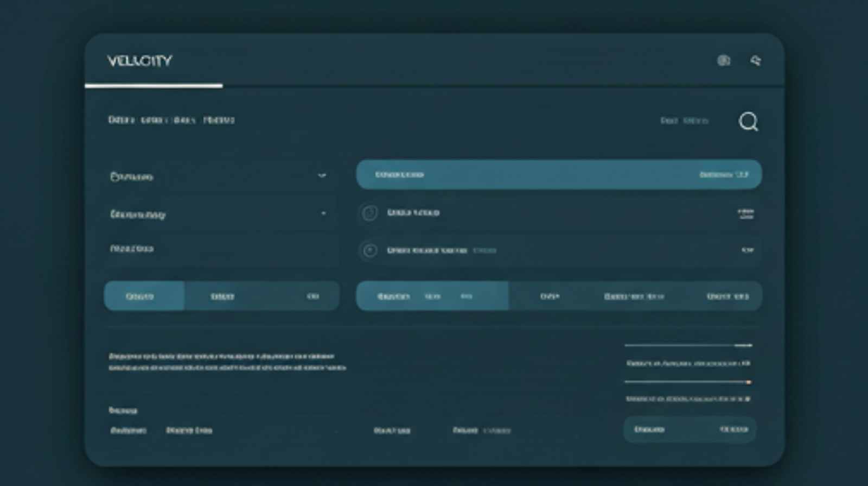Click the rounded button at the bottom right

[x=690, y=430]
